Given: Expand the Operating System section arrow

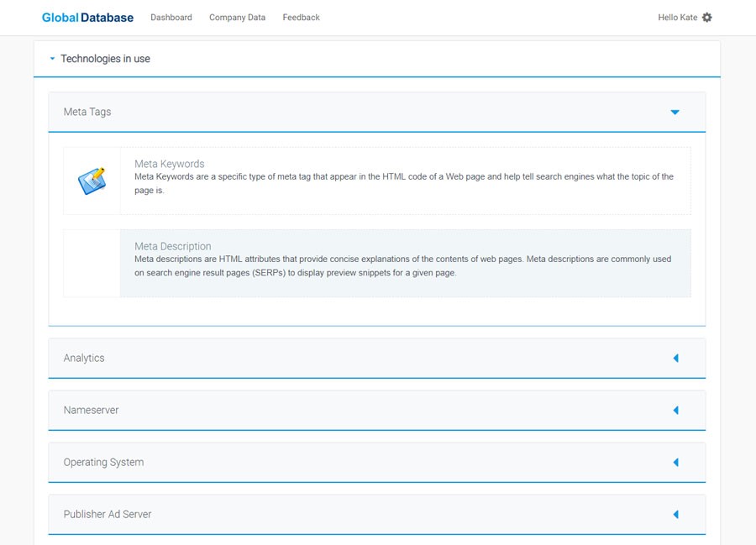Looking at the screenshot, I should click(676, 462).
